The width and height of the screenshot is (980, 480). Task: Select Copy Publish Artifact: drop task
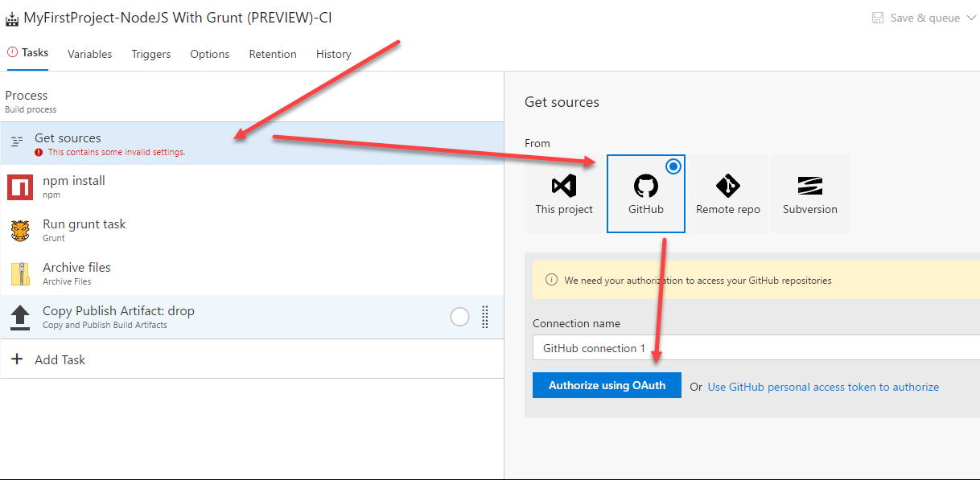tap(252, 317)
